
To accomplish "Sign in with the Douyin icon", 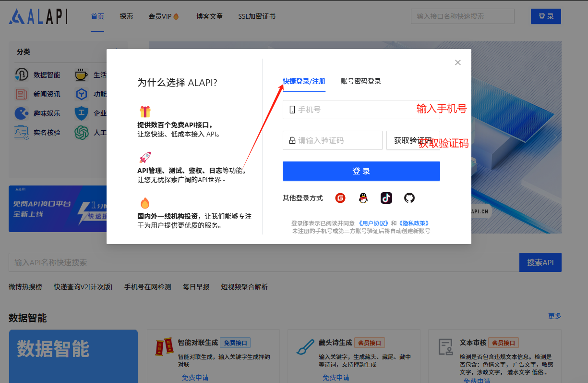I will [386, 198].
